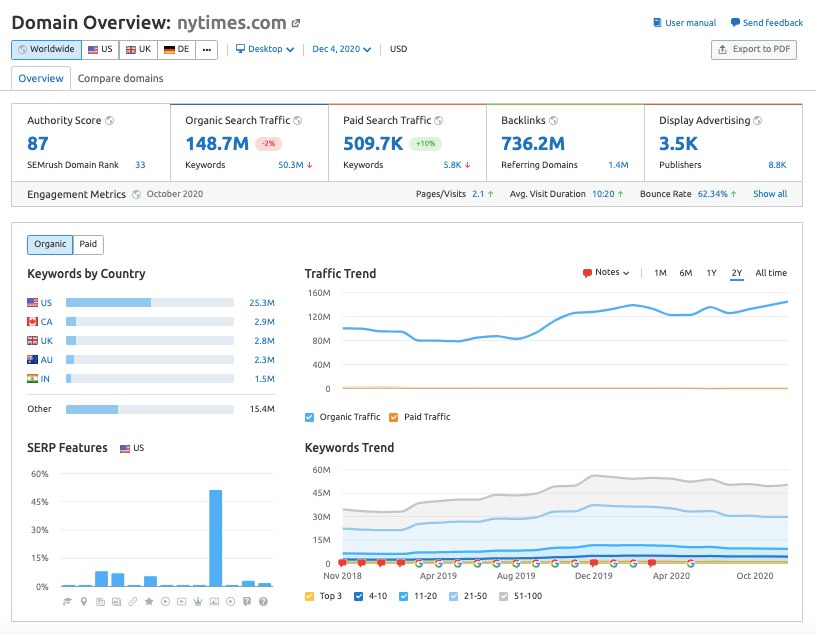Select the Worldwide database tab

point(46,50)
